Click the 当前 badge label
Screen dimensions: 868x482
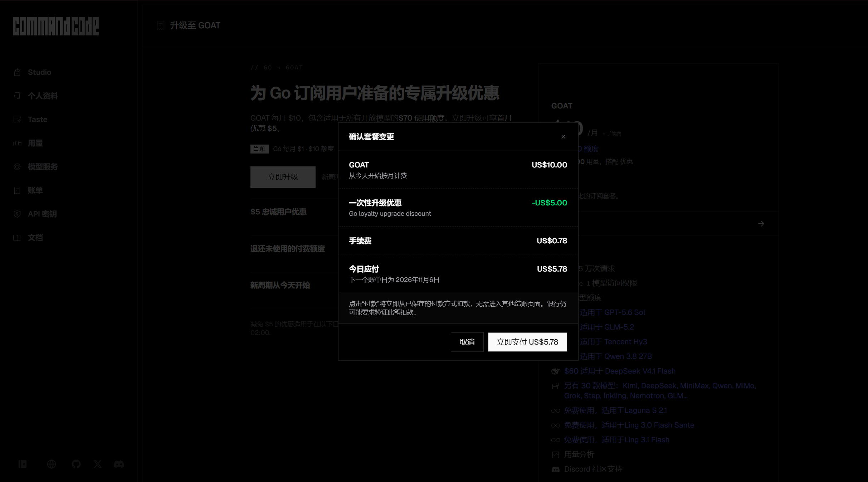click(x=259, y=149)
